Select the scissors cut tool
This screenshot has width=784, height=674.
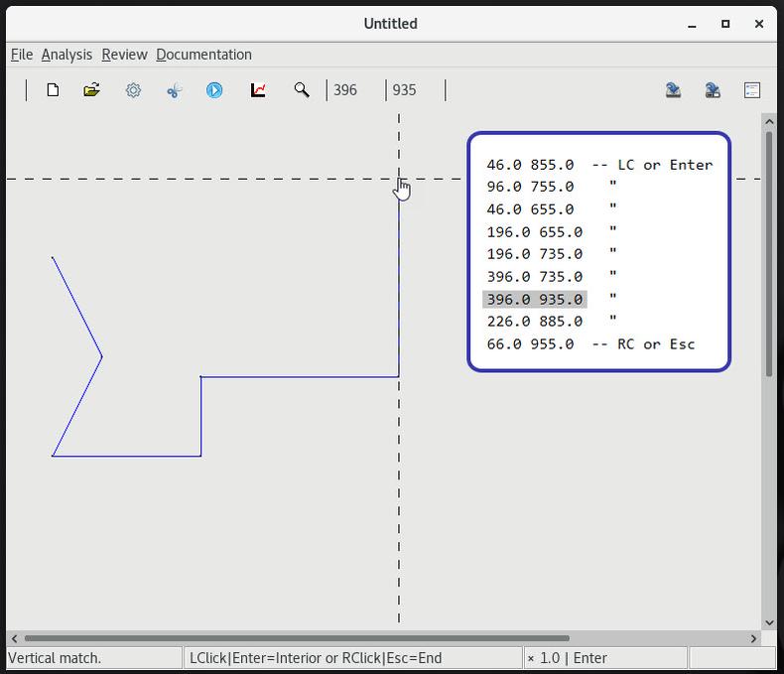pos(174,90)
